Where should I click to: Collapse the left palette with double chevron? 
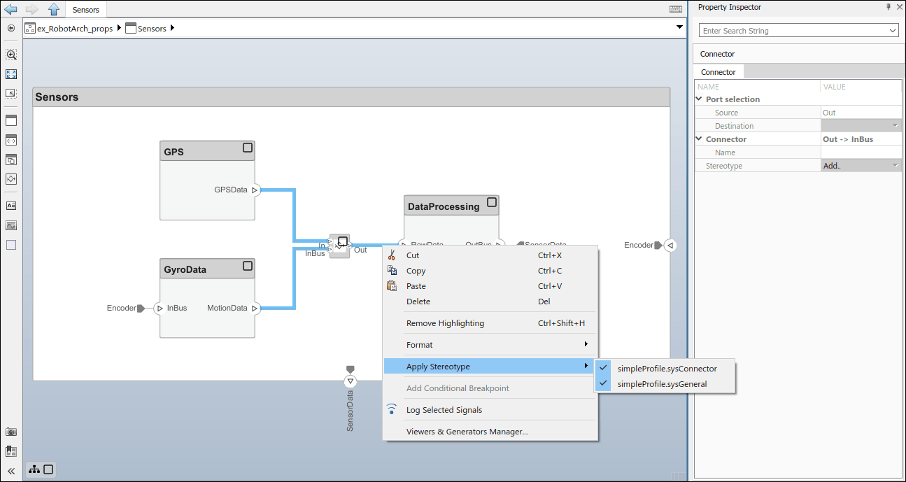[11, 470]
